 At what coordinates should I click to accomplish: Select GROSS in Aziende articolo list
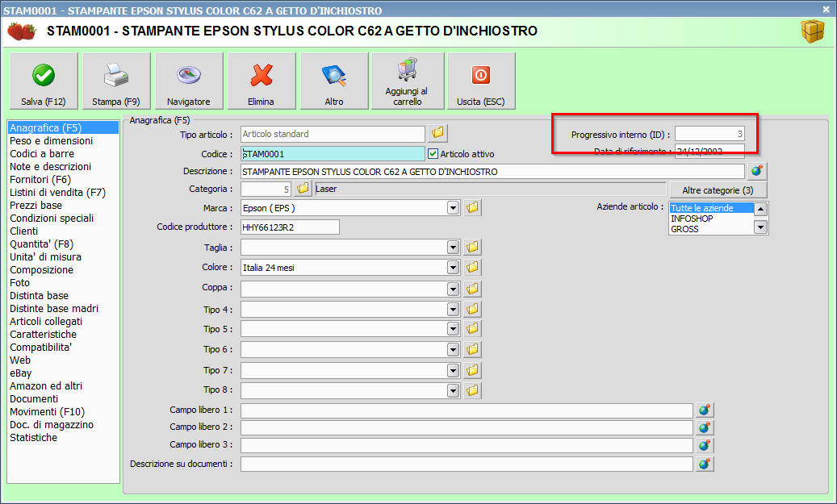685,229
